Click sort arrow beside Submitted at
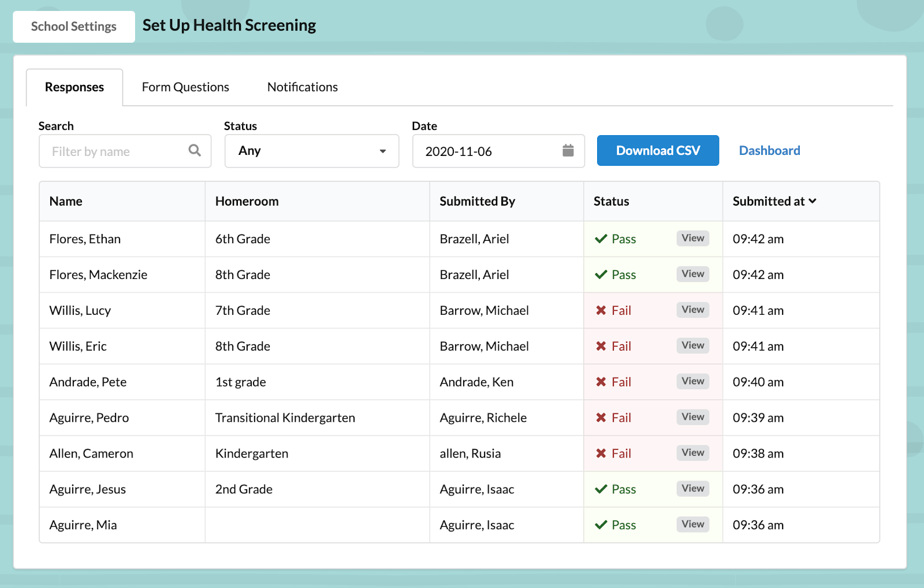The image size is (924, 588). [813, 201]
